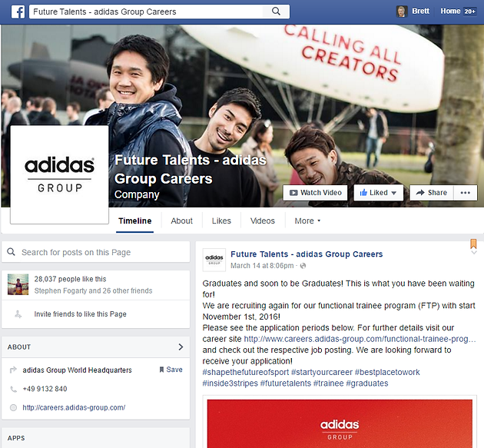Image resolution: width=484 pixels, height=448 pixels.
Task: Expand the More tab dropdown
Action: (x=307, y=221)
